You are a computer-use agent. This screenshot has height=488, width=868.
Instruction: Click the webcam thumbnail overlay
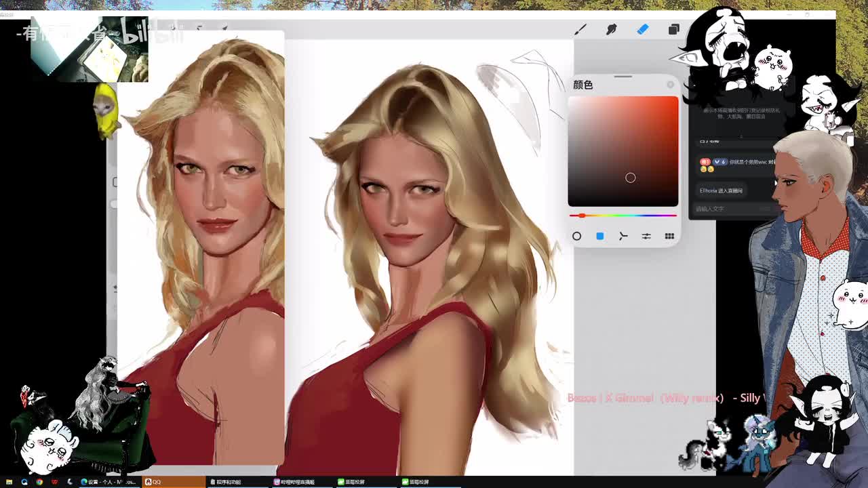pos(89,49)
